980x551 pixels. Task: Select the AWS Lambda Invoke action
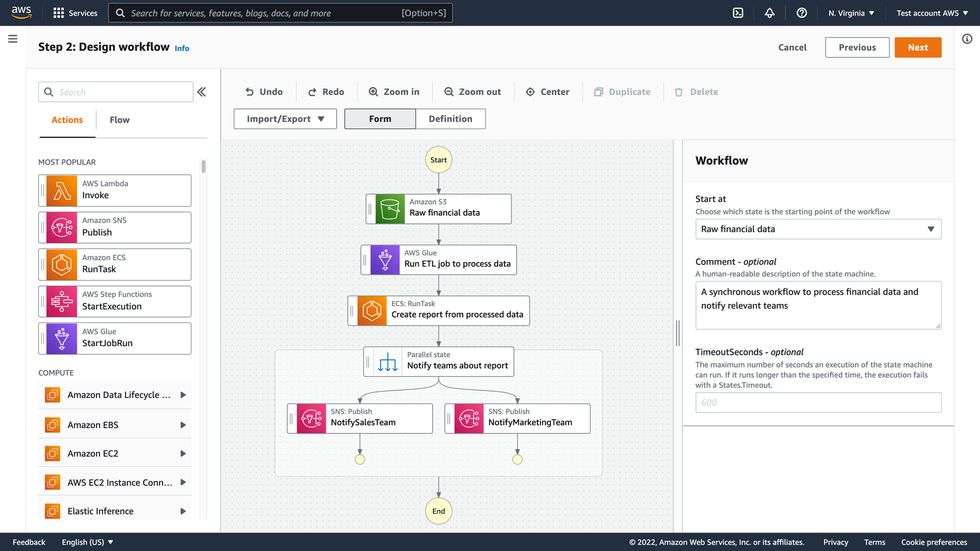coord(114,190)
